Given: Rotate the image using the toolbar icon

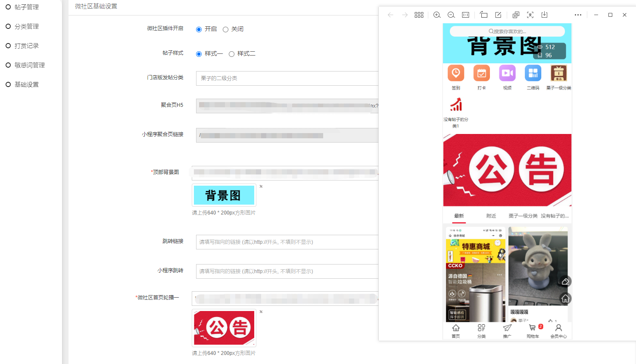Looking at the screenshot, I should (483, 15).
